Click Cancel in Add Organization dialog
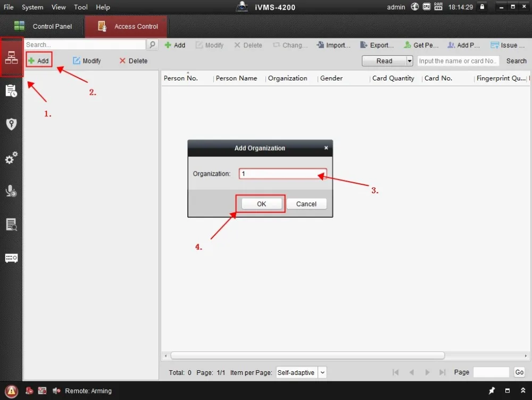 click(306, 204)
